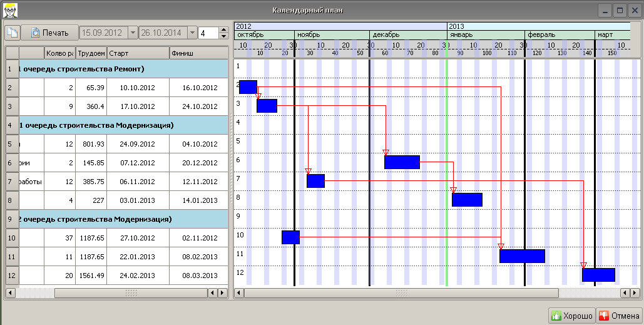Increase the scale value with up arrow

[x=224, y=29]
